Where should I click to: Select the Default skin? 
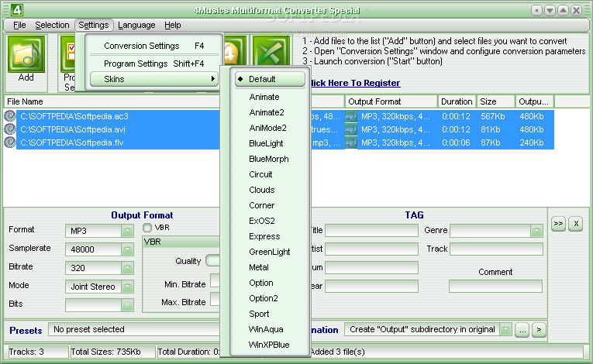(x=270, y=79)
